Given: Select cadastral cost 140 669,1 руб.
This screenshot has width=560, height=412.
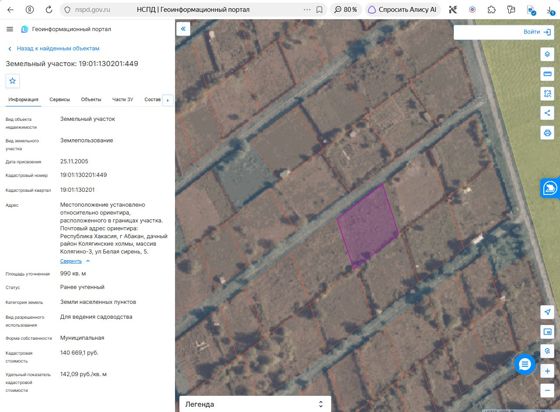Looking at the screenshot, I should [x=79, y=353].
